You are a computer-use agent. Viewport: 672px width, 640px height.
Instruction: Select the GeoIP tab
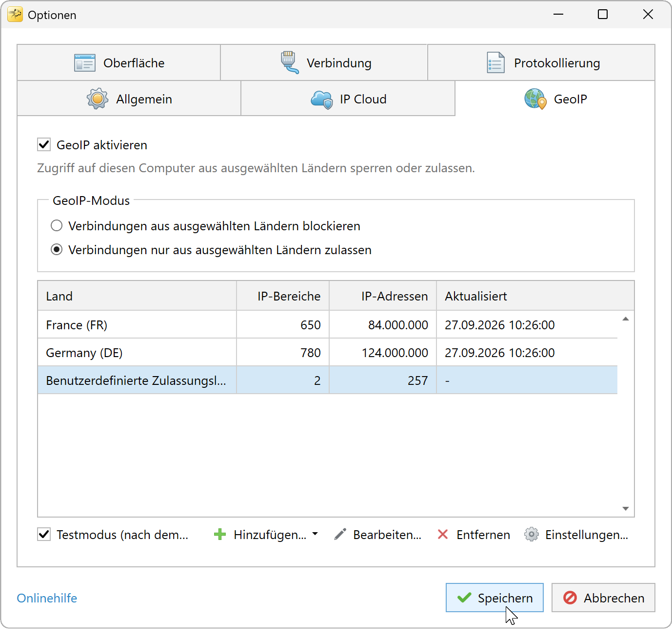point(555,99)
